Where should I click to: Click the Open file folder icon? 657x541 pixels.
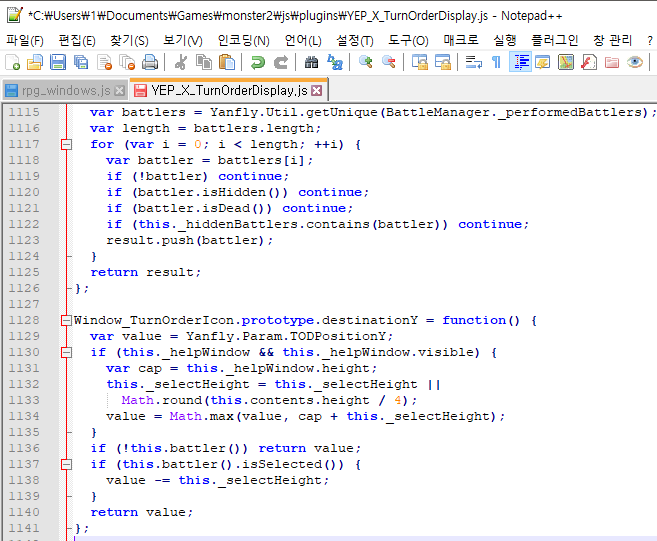[35, 62]
